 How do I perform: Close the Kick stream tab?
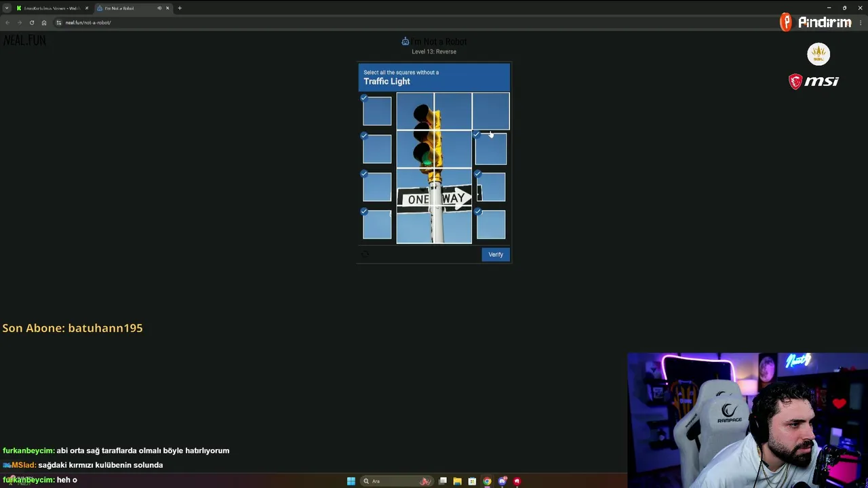pos(87,8)
